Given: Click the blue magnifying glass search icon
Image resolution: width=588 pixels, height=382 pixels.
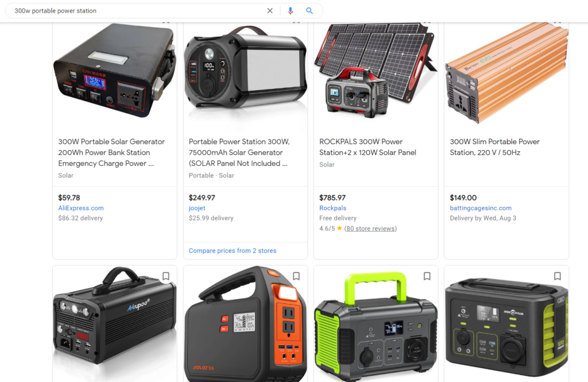Looking at the screenshot, I should pyautogui.click(x=310, y=11).
